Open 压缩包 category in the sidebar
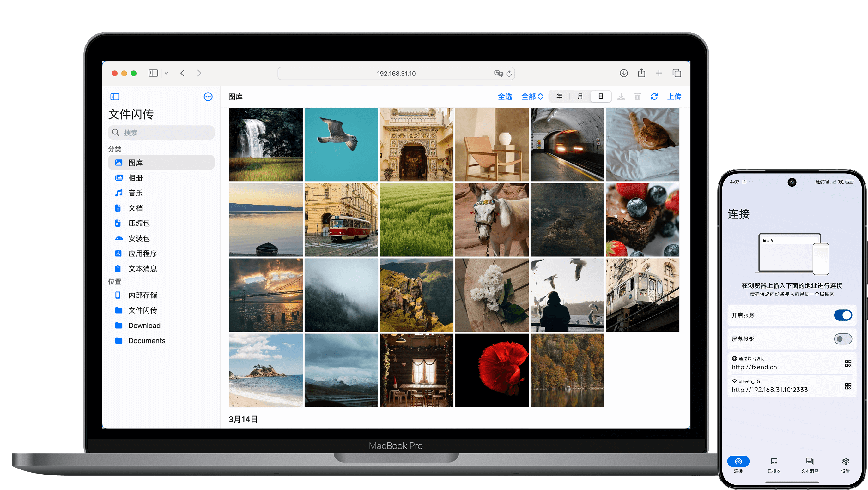 tap(161, 223)
